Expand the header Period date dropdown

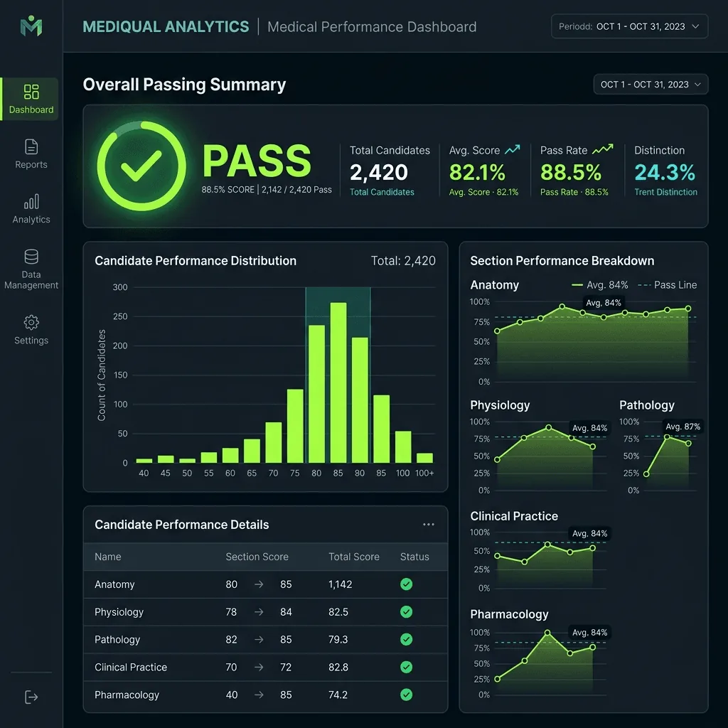pos(630,26)
